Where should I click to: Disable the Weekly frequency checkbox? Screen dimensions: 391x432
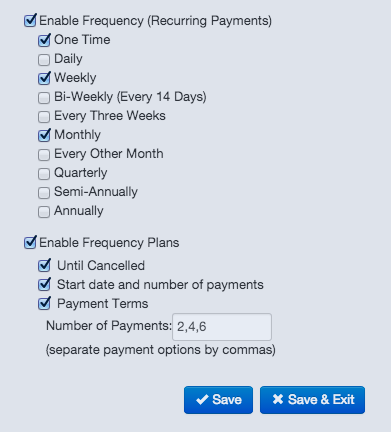pos(44,78)
